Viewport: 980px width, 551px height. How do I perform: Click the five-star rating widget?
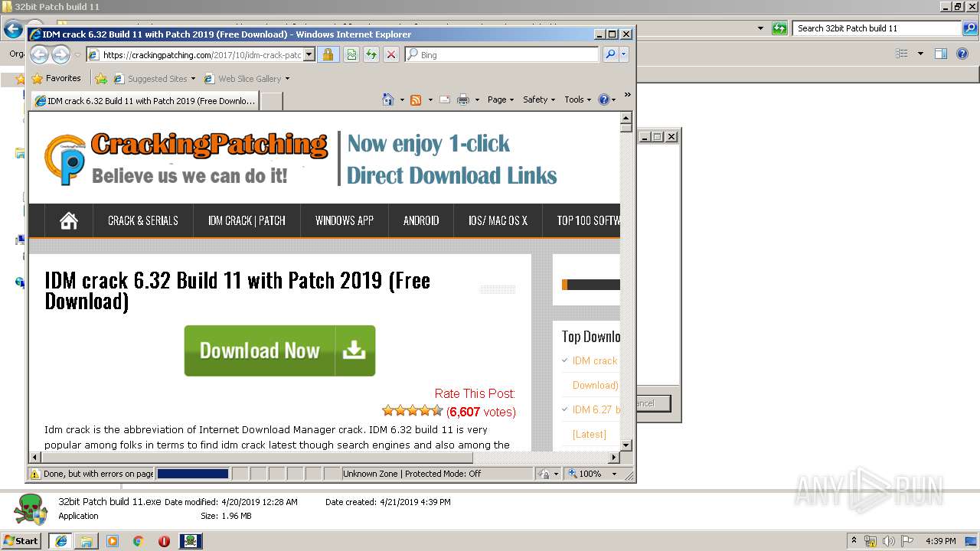(x=412, y=411)
